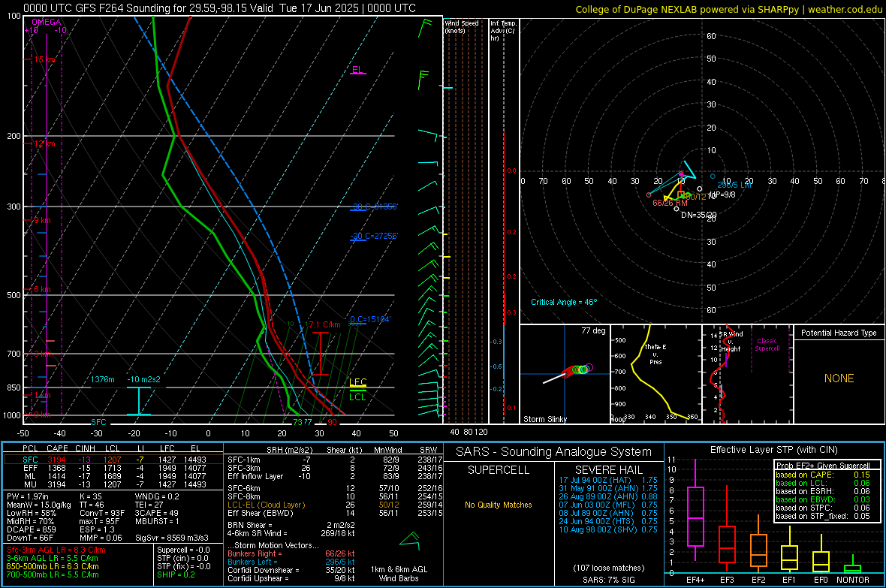
Task: Click the 'SFC-1km' row in the SRH table
Action: point(336,460)
